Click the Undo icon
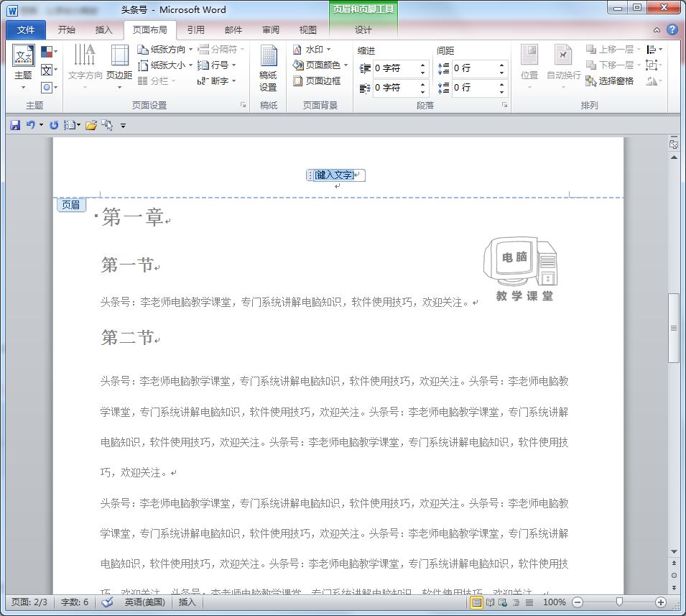 30,125
